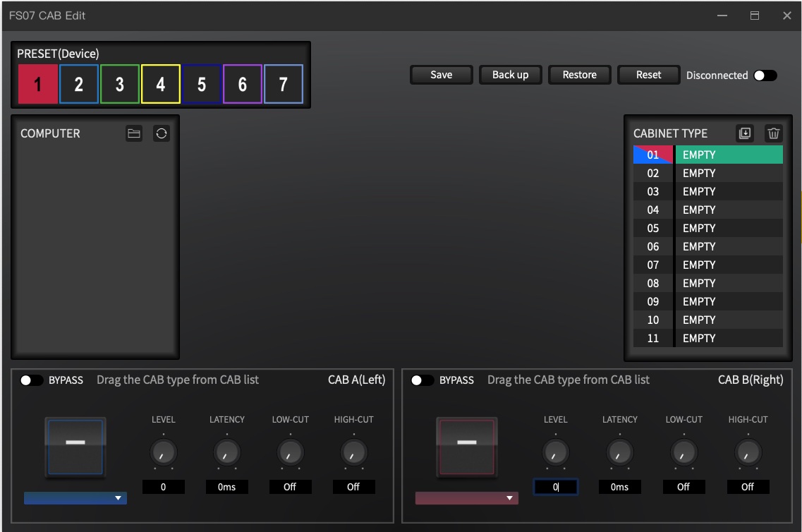The image size is (802, 532).
Task: Close the FS07 CAB Edit window
Action: point(787,16)
